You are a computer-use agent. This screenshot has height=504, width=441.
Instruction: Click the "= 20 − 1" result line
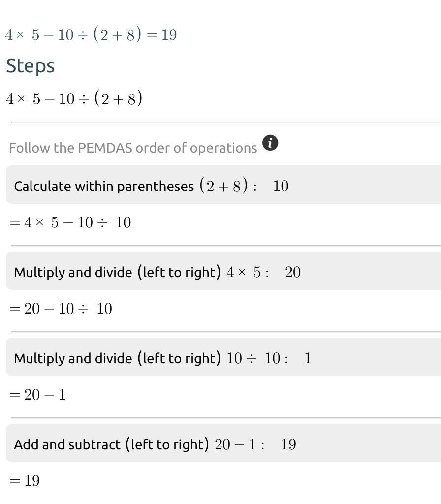[x=37, y=395]
